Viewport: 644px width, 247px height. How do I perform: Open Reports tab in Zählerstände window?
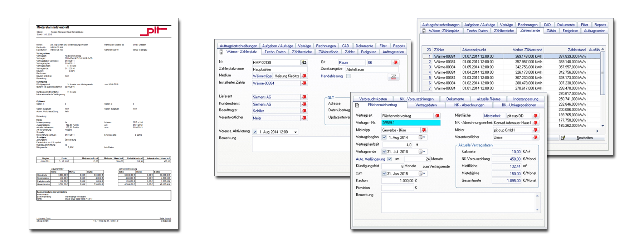pyautogui.click(x=600, y=25)
